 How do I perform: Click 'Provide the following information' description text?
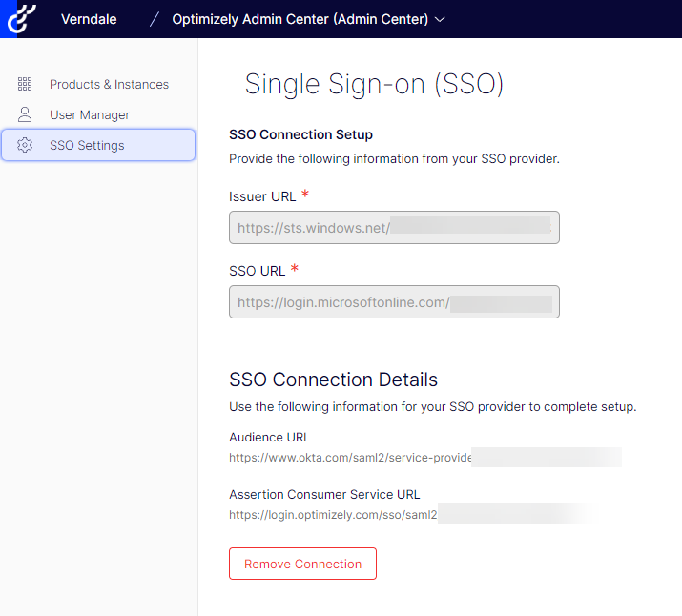pyautogui.click(x=394, y=159)
